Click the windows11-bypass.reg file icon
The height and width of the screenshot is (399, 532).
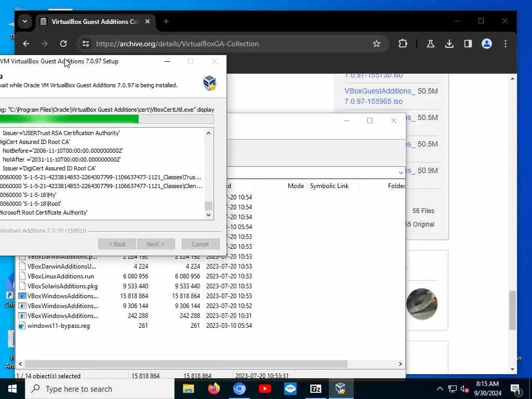(x=22, y=326)
